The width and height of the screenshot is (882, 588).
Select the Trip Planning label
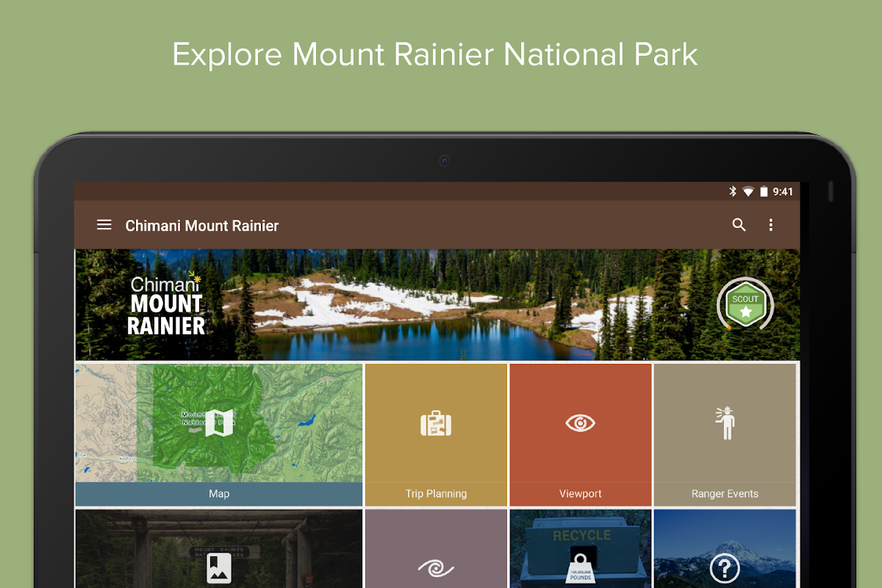tap(436, 494)
